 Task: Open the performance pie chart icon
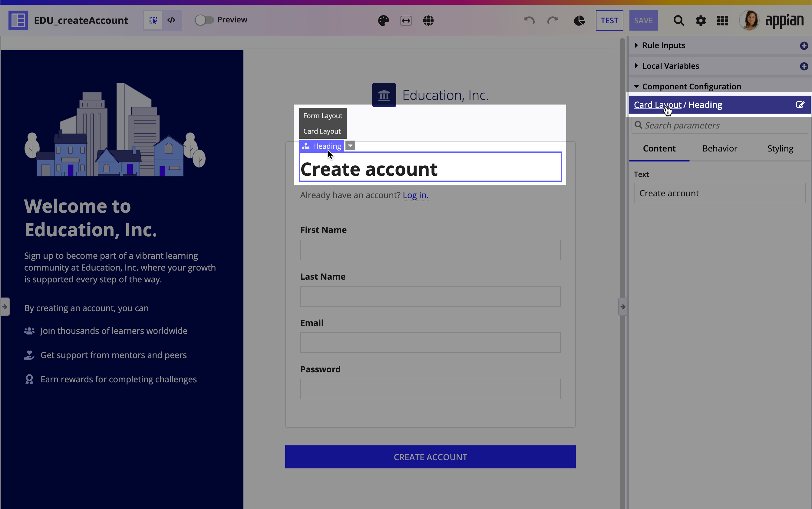tap(579, 21)
